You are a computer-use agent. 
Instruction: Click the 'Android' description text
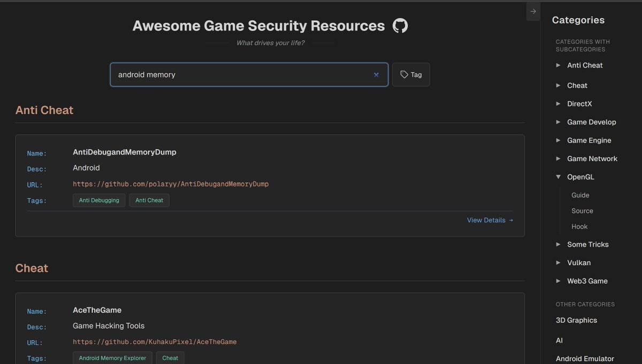click(86, 168)
